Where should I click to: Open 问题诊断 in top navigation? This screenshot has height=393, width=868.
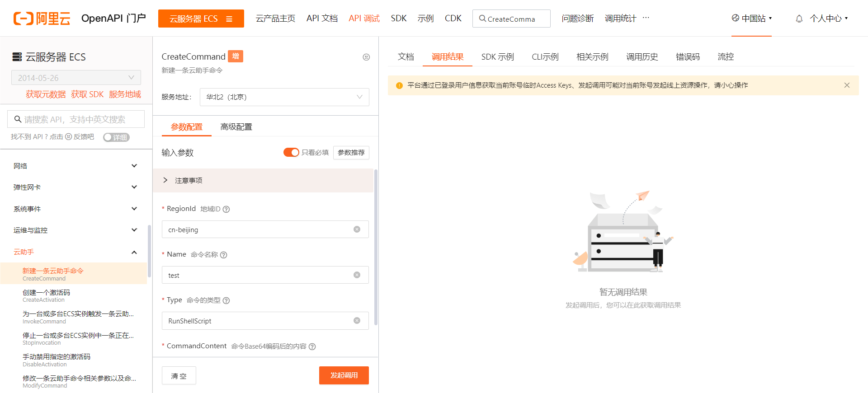coord(578,19)
